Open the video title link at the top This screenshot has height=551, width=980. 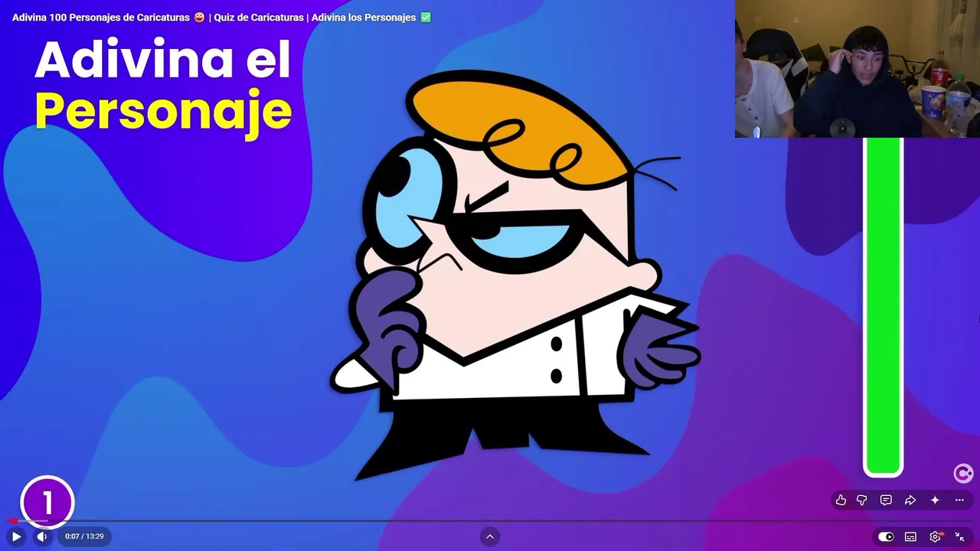[222, 18]
